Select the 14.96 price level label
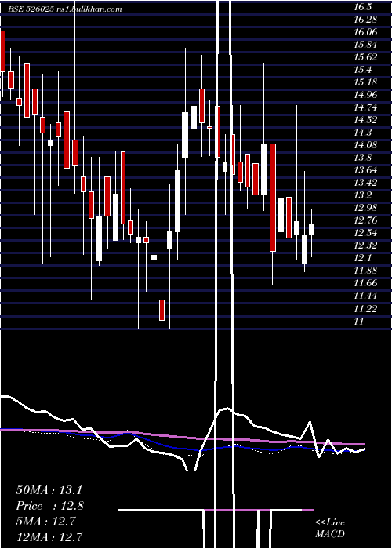Image resolution: width=392 pixels, height=549 pixels. point(365,95)
